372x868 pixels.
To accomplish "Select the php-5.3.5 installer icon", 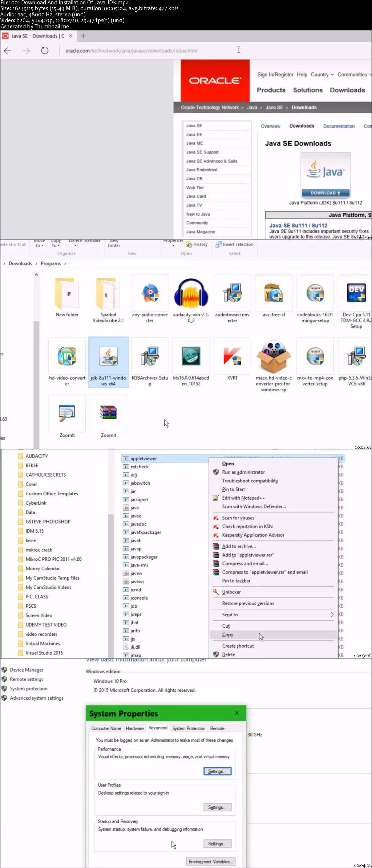I will click(356, 356).
